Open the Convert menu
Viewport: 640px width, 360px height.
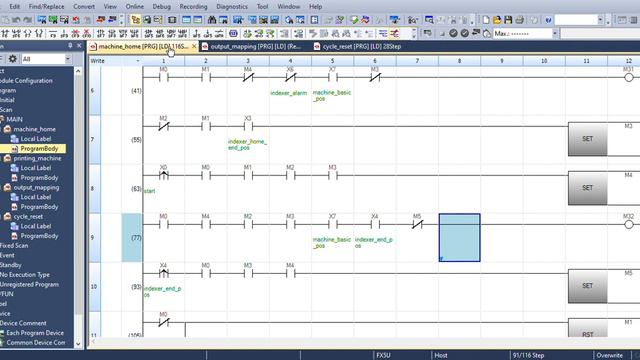click(84, 7)
